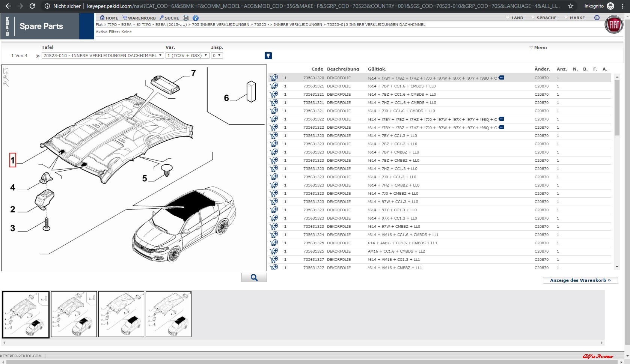The height and width of the screenshot is (364, 630).
Task: Expand validity details for the 735631320 row
Action: click(501, 78)
